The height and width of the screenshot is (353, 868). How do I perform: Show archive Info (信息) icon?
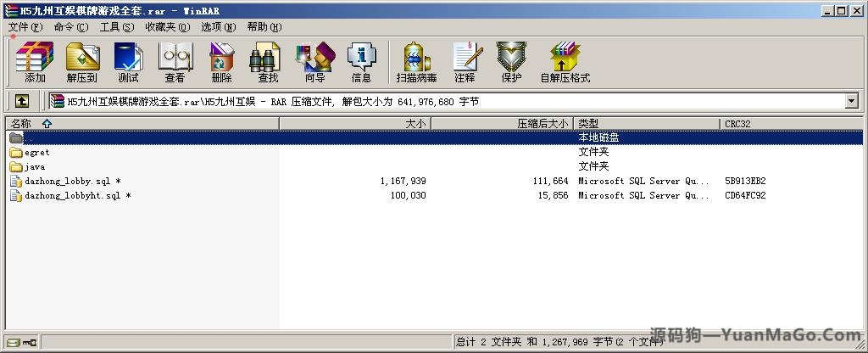point(361,61)
